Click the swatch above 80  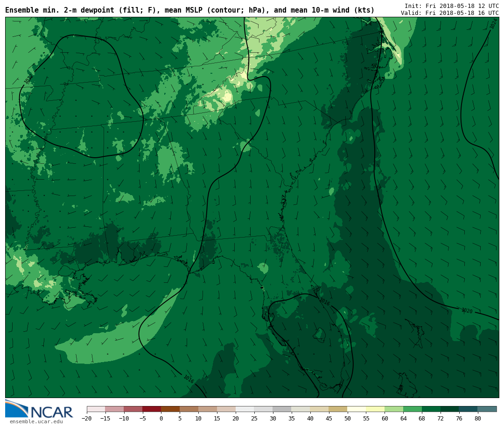tap(487, 409)
